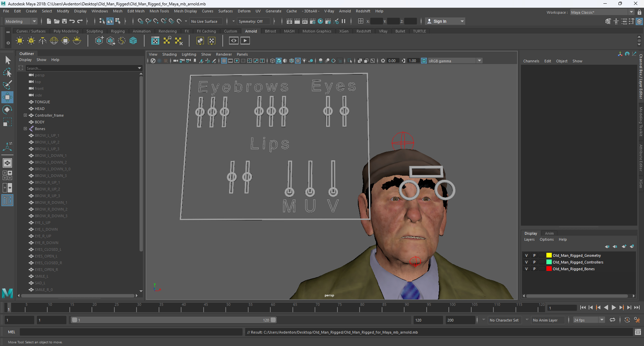Open viewport Shading menu
This screenshot has height=346, width=644.
click(x=169, y=54)
